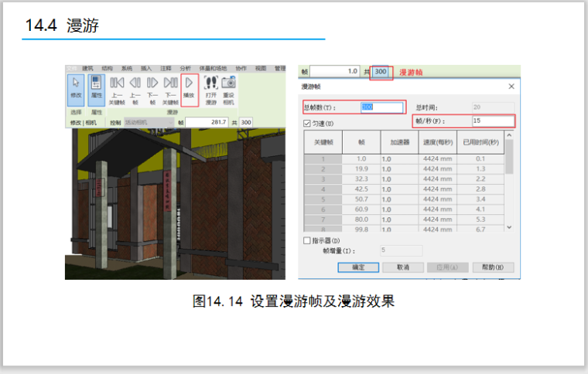
Task: Confirm dialog with 确定 button
Action: click(358, 267)
